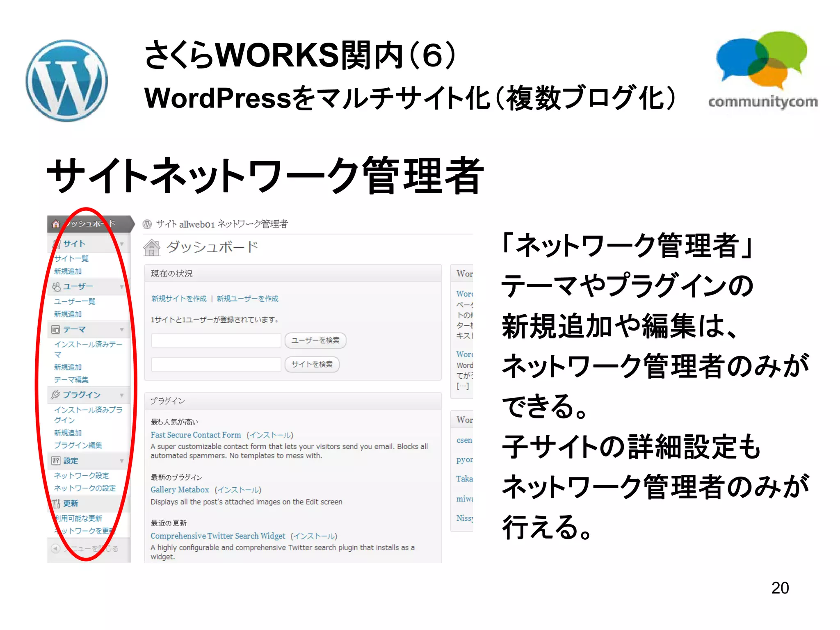Image resolution: width=840 pixels, height=630 pixels.
Task: Collapse the プラグイン menu section arrow
Action: pos(122,395)
